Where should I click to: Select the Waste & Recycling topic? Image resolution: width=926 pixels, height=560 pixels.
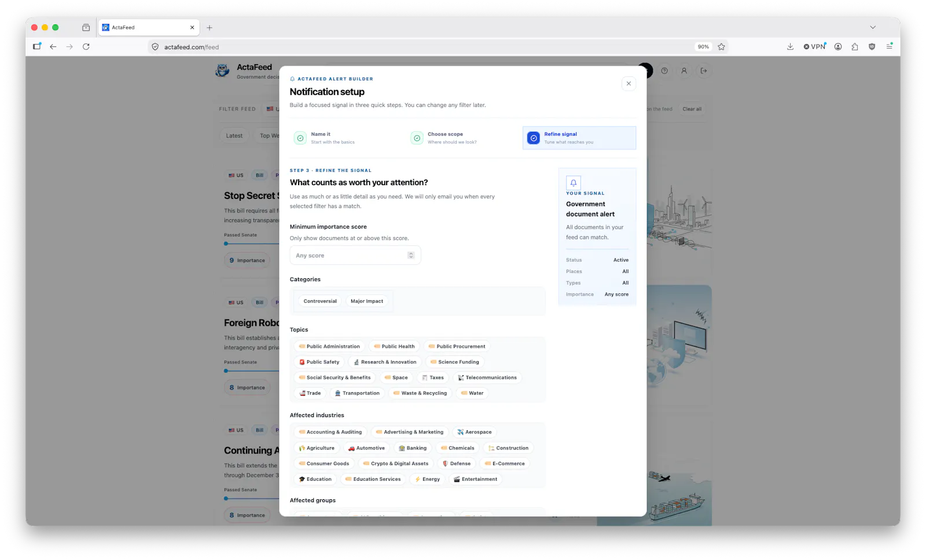tap(420, 393)
